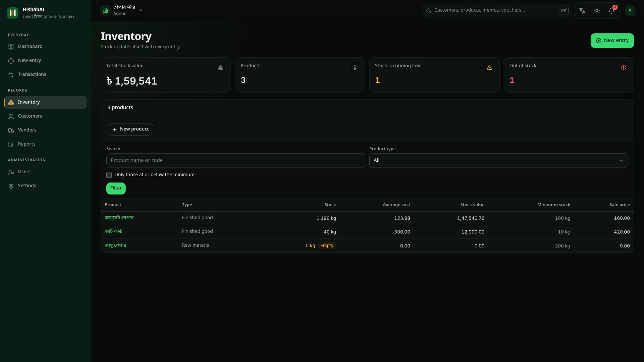The image size is (644, 362).
Task: Click the Sale price column header
Action: [620, 205]
